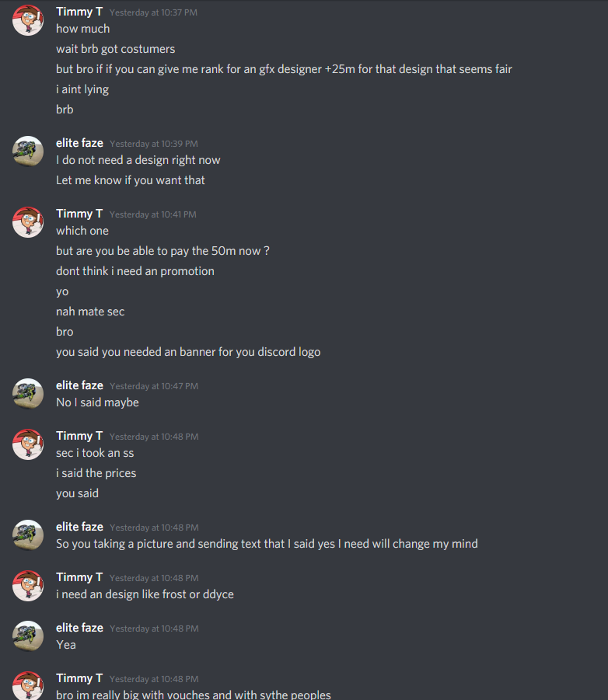
Task: Click timestamp 'Yesterday at 10:41 PM'
Action: [153, 214]
